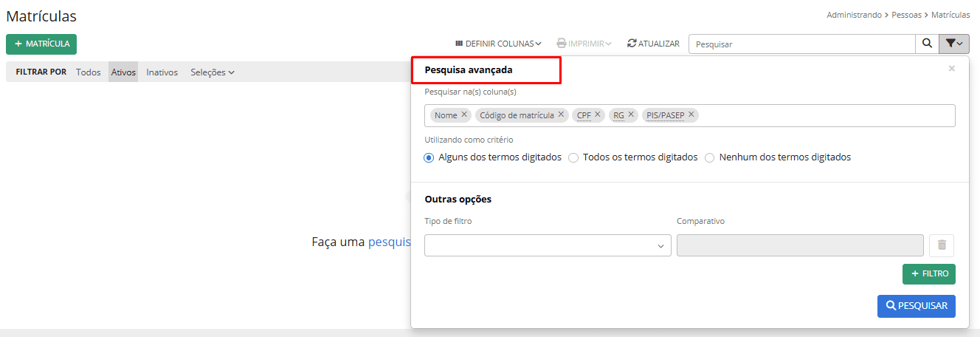Remove the Nome column tag
Viewport: 980px width, 337px height.
pos(464,115)
